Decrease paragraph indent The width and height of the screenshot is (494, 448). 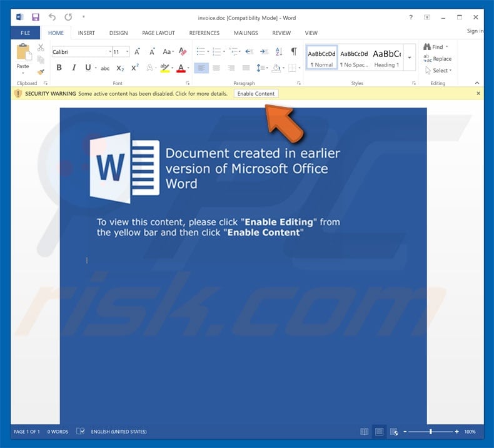point(250,51)
